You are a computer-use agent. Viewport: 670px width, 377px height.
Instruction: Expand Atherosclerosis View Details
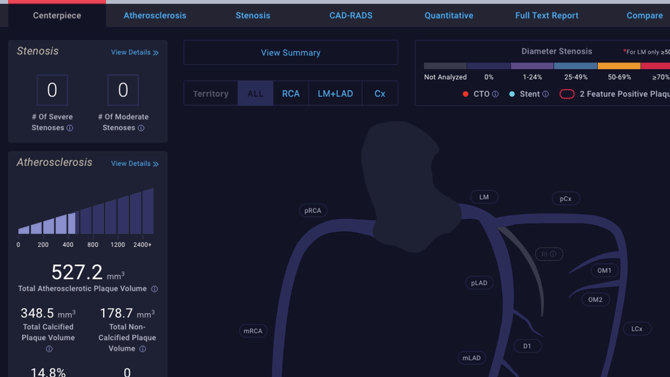pos(135,164)
